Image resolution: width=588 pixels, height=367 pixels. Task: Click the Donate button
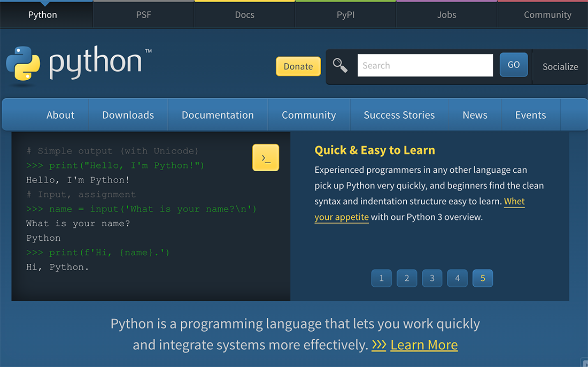298,66
